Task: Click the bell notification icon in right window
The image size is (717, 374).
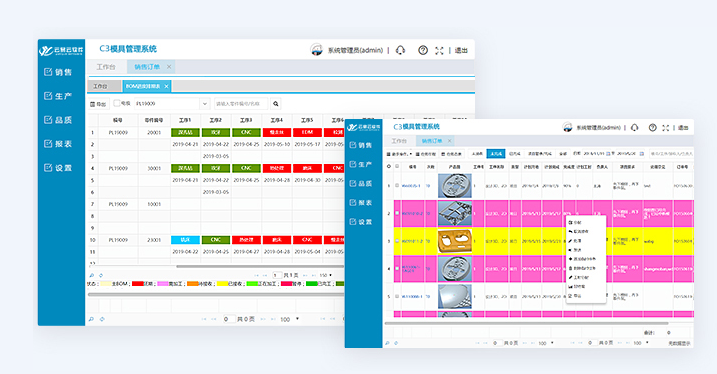Action: point(635,128)
